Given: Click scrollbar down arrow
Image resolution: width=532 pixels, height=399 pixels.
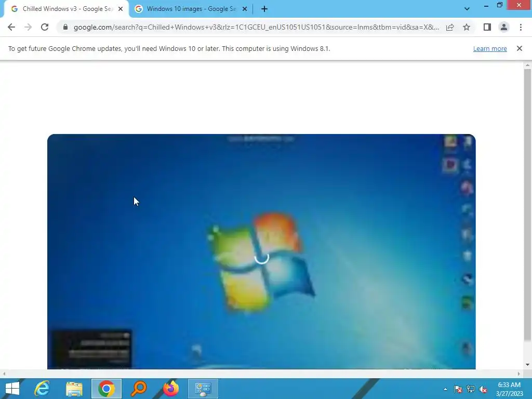Looking at the screenshot, I should [527, 365].
